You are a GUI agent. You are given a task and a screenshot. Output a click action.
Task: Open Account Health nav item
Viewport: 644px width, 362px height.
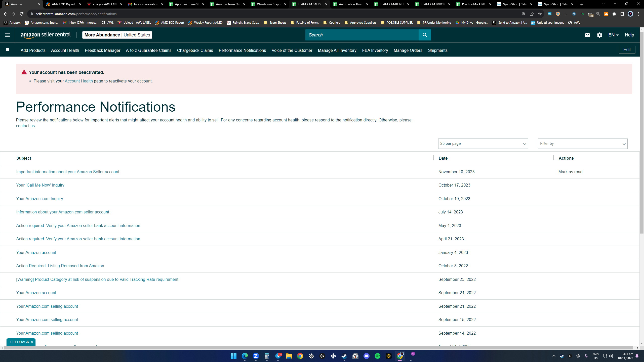65,50
